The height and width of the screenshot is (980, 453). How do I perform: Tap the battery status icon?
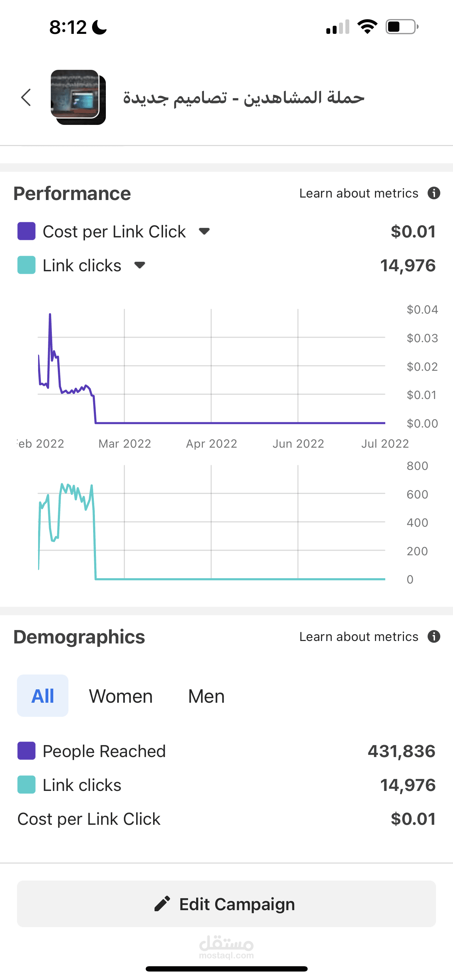[x=402, y=26]
